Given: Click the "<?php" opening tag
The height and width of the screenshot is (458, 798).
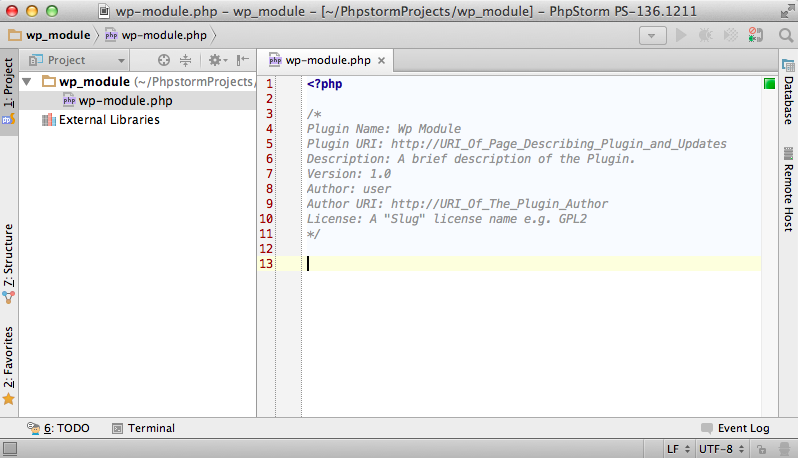Looking at the screenshot, I should pyautogui.click(x=324, y=84).
